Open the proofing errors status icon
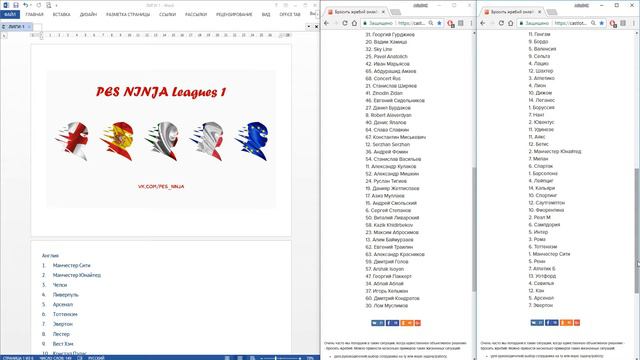Image resolution: width=640 pixels, height=360 pixels. pos(80,358)
